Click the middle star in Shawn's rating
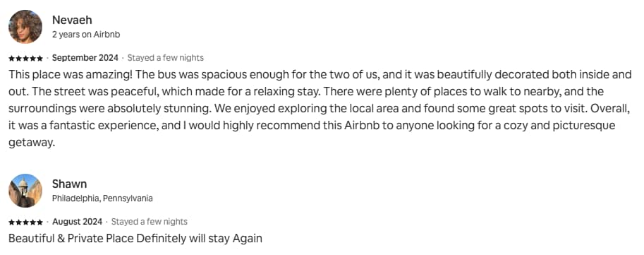 pyautogui.click(x=25, y=222)
